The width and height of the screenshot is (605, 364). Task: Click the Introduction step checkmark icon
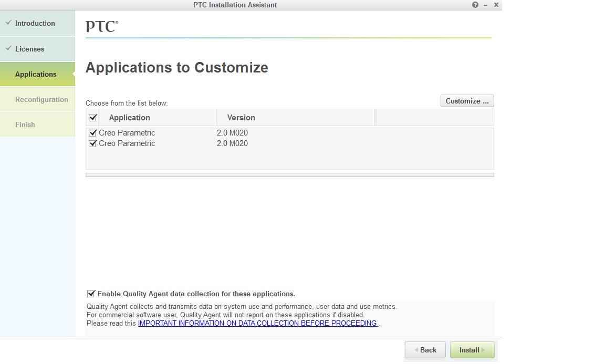click(8, 23)
